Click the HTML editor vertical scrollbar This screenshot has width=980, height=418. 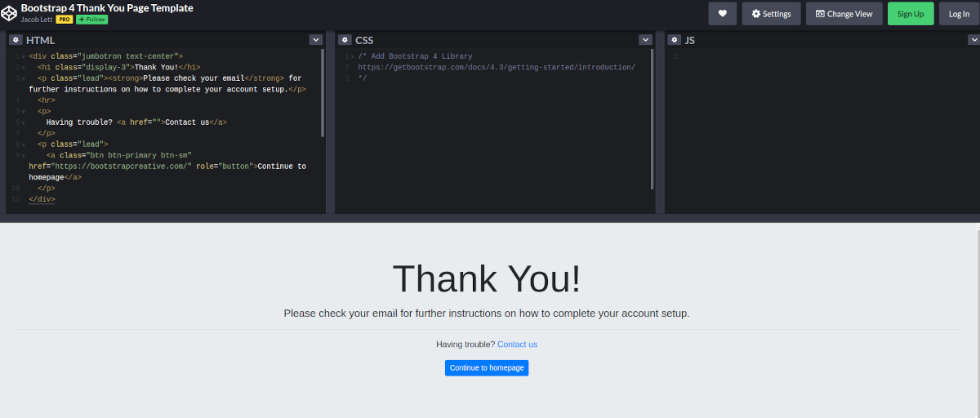click(x=323, y=92)
